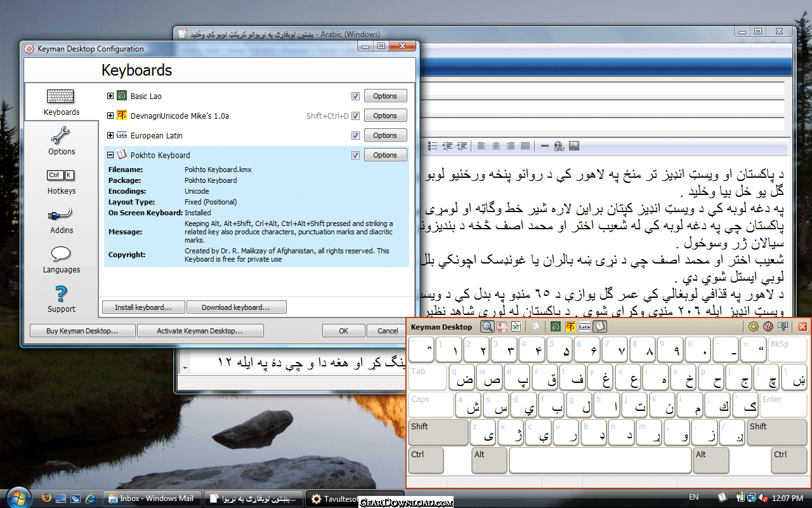Select Pokhto keyboard icon on Keyman toolbar
The image size is (812, 508).
coord(599,326)
